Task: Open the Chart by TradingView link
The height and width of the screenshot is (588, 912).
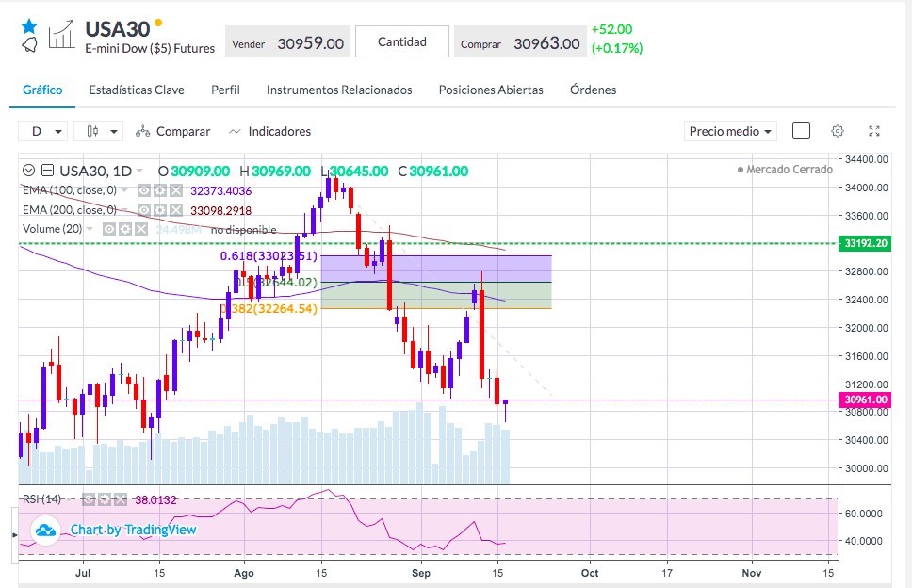Action: pos(133,530)
